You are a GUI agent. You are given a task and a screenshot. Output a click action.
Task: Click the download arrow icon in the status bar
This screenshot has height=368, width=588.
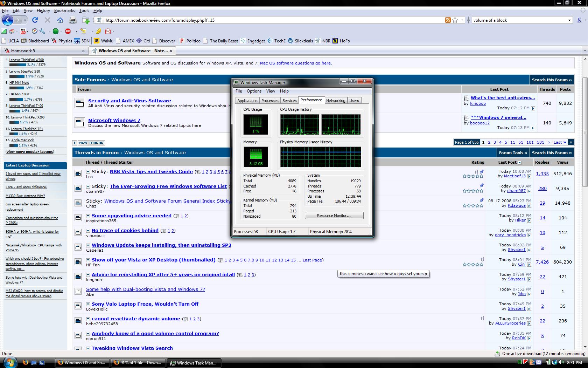click(497, 354)
